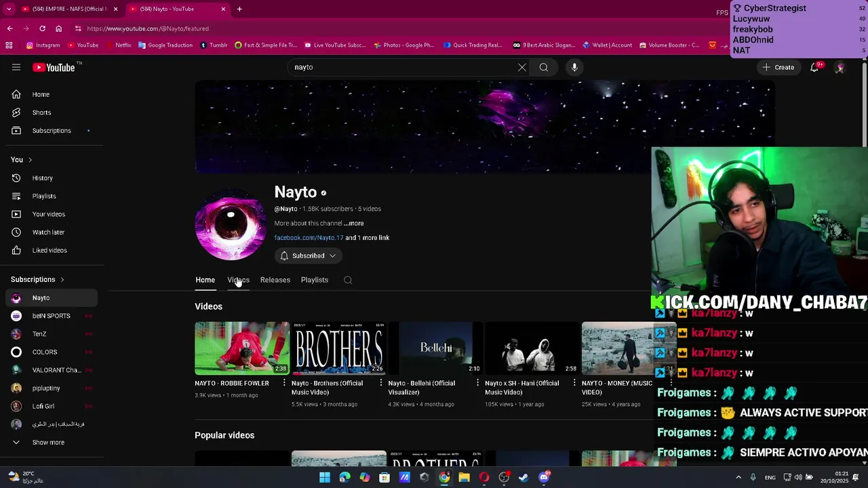Open Watch later list
868x488 pixels.
tap(52, 232)
